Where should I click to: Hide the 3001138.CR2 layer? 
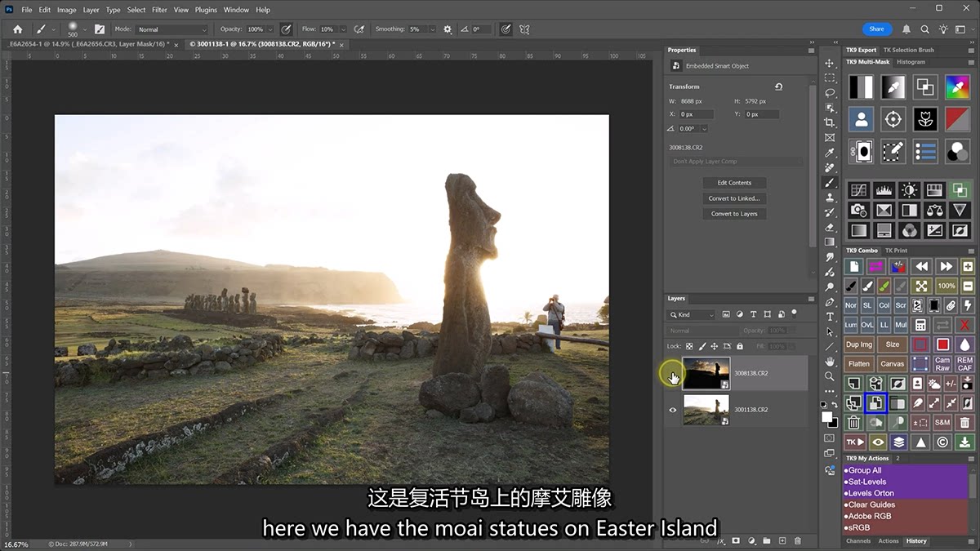[673, 410]
